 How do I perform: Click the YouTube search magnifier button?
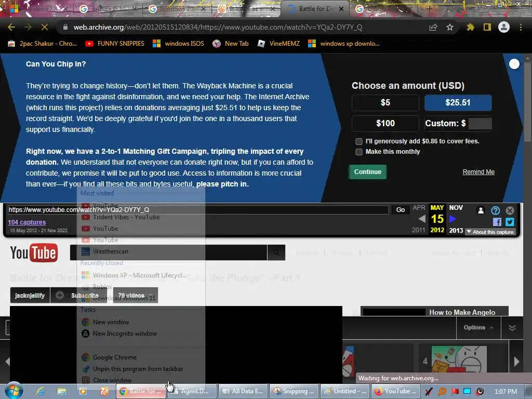276,252
